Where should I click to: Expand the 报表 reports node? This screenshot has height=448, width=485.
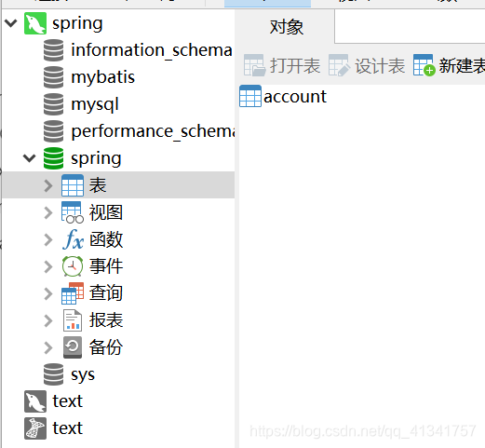pyautogui.click(x=48, y=320)
